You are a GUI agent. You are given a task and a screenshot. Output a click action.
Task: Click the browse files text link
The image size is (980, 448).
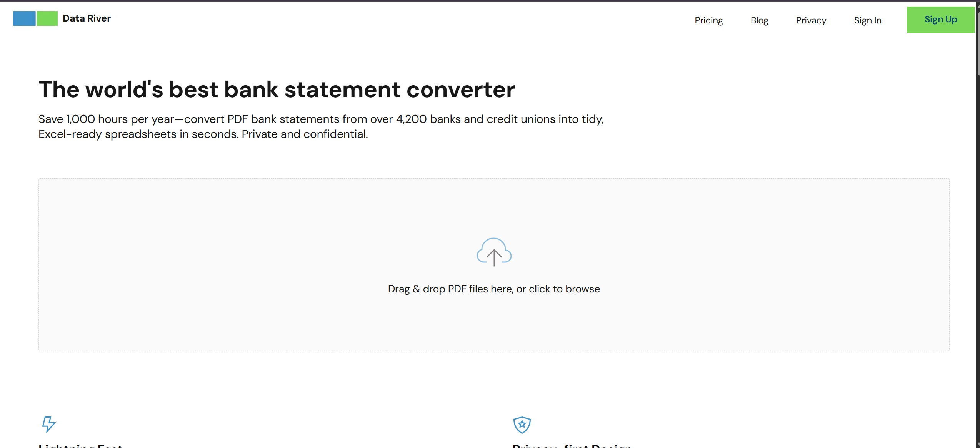click(564, 289)
